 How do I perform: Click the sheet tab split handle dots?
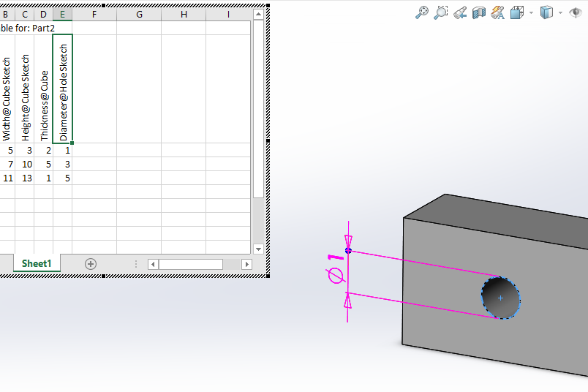coord(136,265)
